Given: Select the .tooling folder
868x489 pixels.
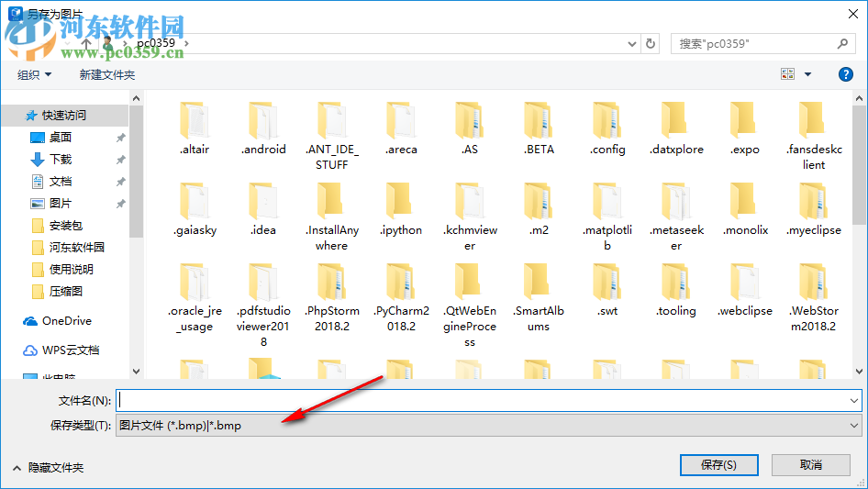Looking at the screenshot, I should pyautogui.click(x=676, y=290).
